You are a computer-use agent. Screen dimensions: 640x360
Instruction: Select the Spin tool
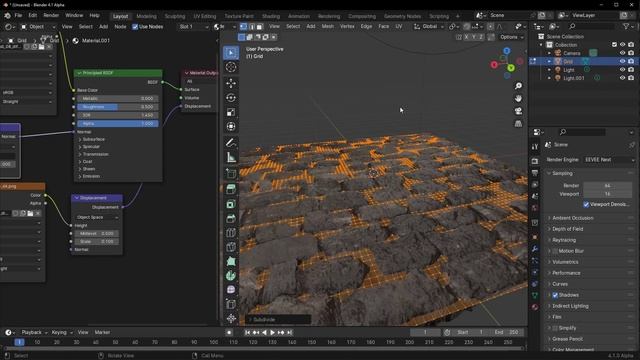click(231, 276)
